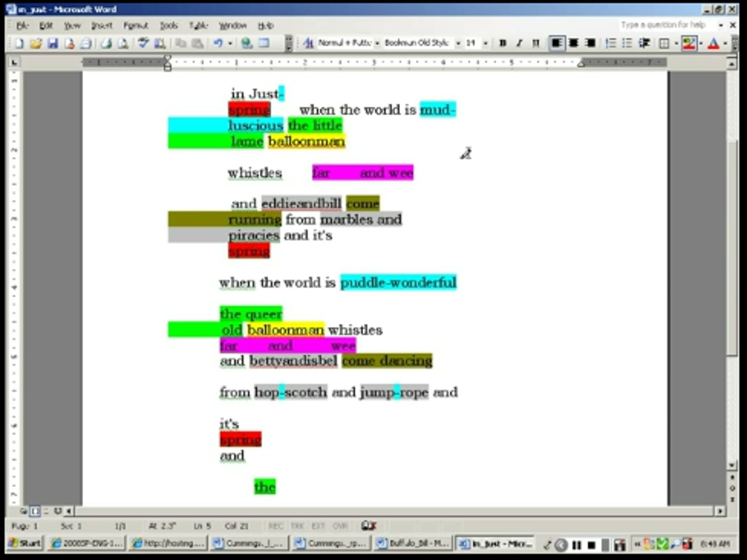This screenshot has height=560, width=747.
Task: Save the document with the floppy disk icon
Action: (x=53, y=43)
